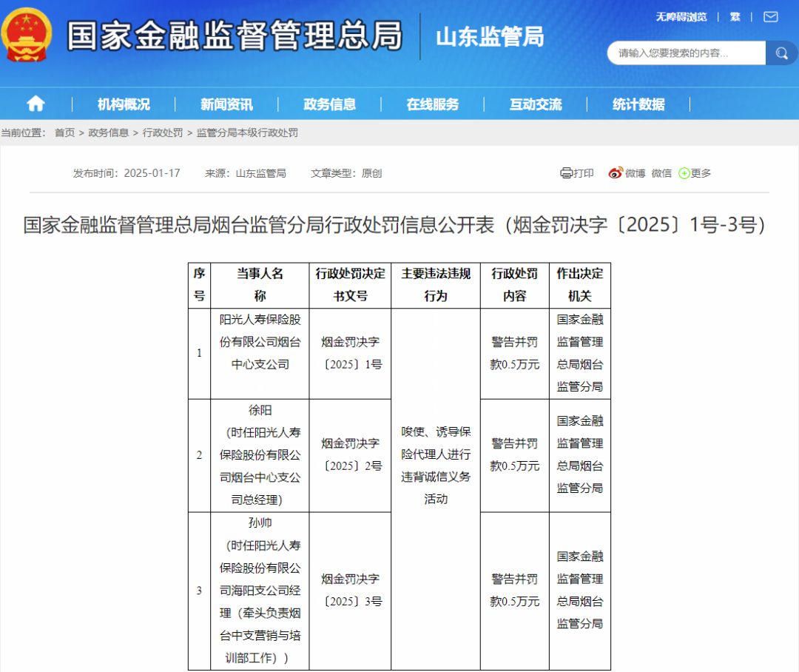The image size is (799, 672).
Task: Open the mail envelope icon
Action: (x=770, y=17)
